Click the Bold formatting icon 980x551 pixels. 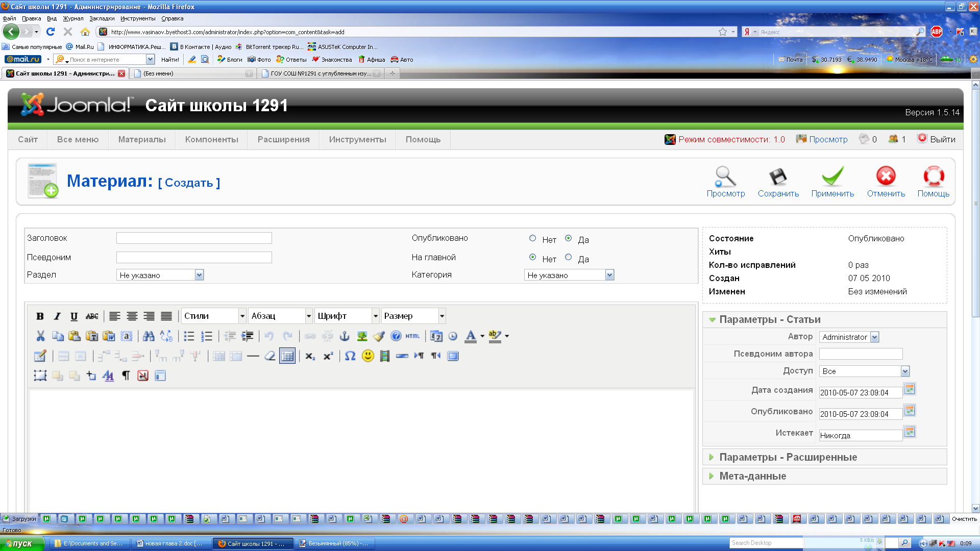pyautogui.click(x=40, y=316)
